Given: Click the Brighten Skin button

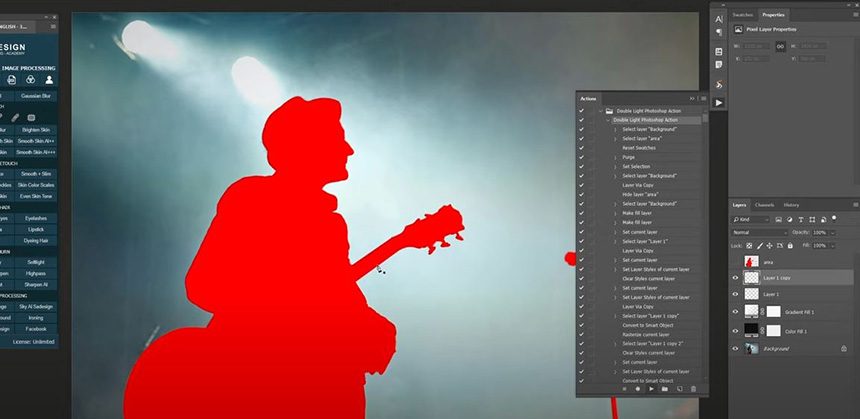Looking at the screenshot, I should pyautogui.click(x=36, y=130).
